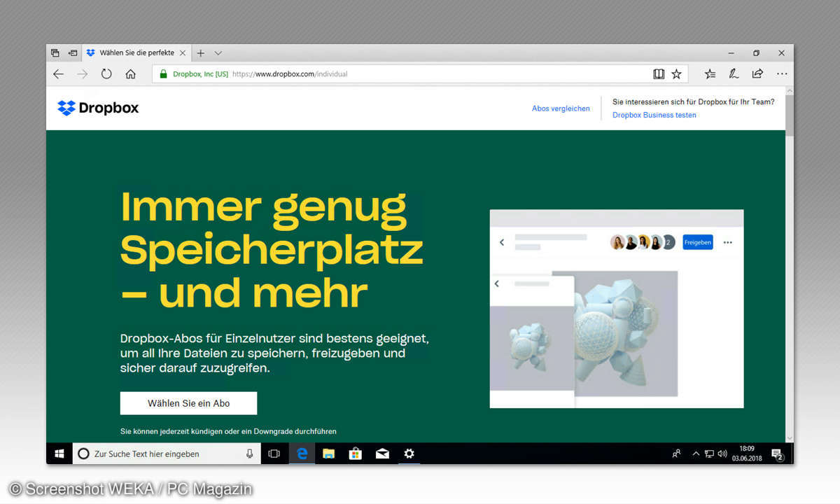
Task: Reload the page with refresh icon
Action: pyautogui.click(x=106, y=73)
